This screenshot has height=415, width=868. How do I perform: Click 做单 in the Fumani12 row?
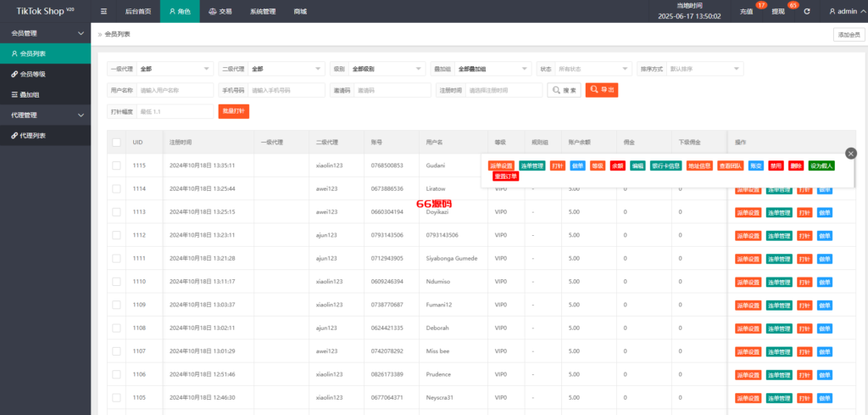(825, 306)
